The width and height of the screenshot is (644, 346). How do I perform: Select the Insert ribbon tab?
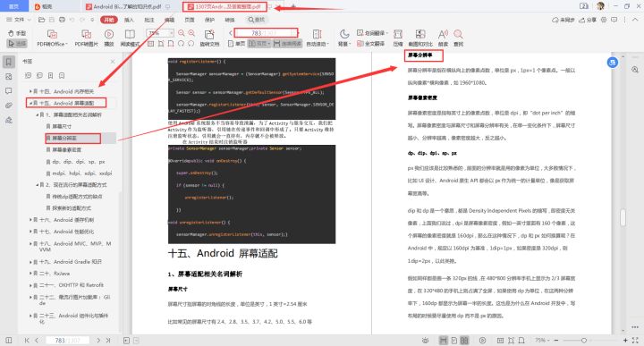click(x=129, y=20)
